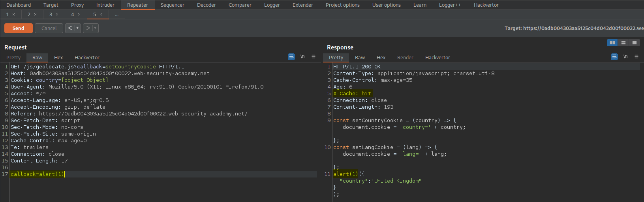Open the back history dropdown arrow
Viewport: 644px width, 202px height.
77,28
